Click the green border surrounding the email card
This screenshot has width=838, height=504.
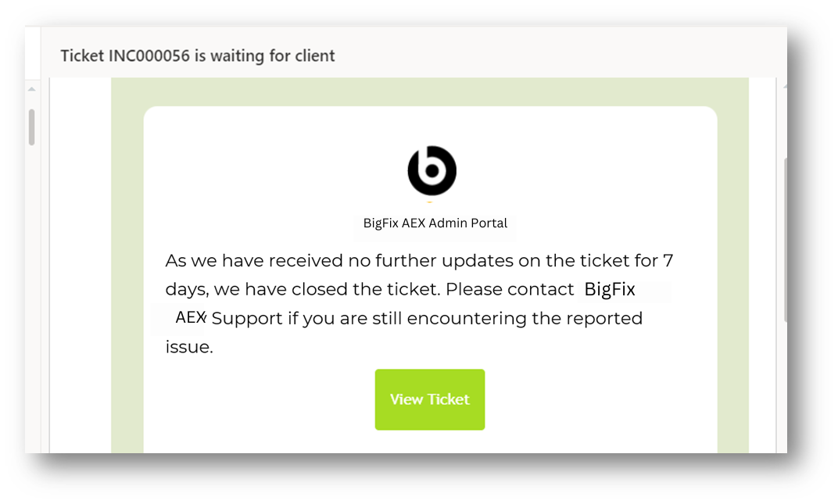click(x=129, y=273)
